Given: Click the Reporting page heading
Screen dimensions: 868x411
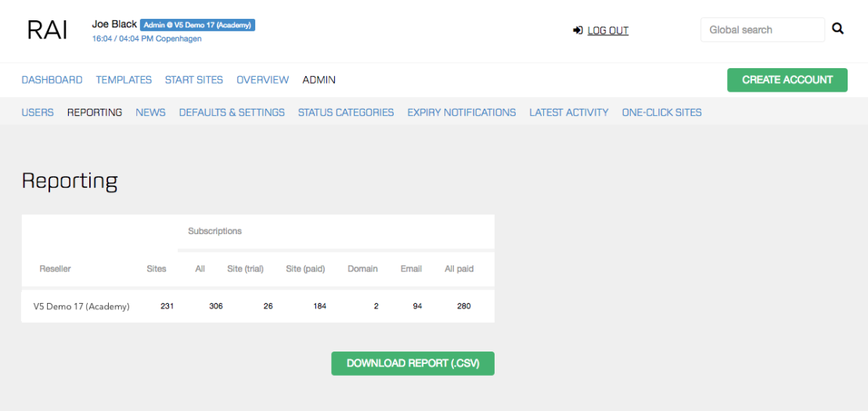Looking at the screenshot, I should click(70, 182).
